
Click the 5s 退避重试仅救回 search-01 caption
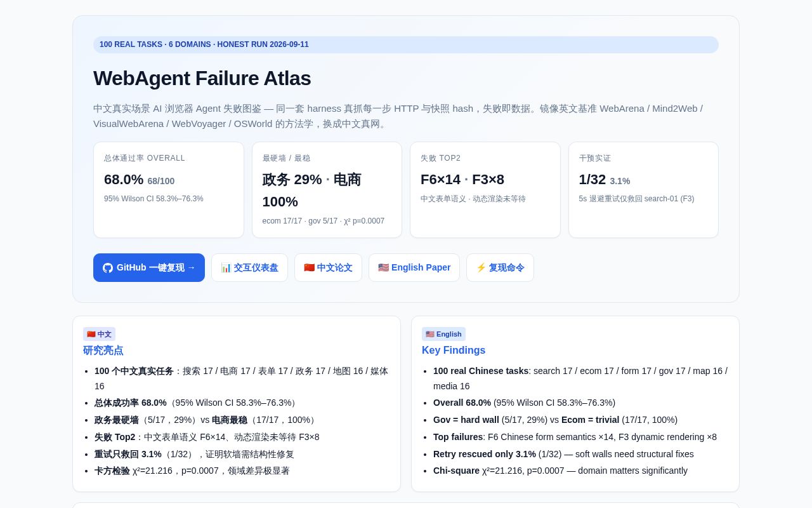coord(636,199)
